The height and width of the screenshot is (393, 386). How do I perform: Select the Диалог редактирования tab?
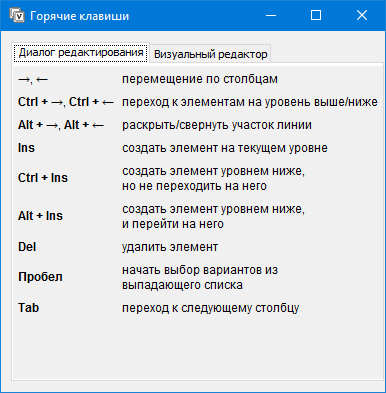tap(81, 52)
